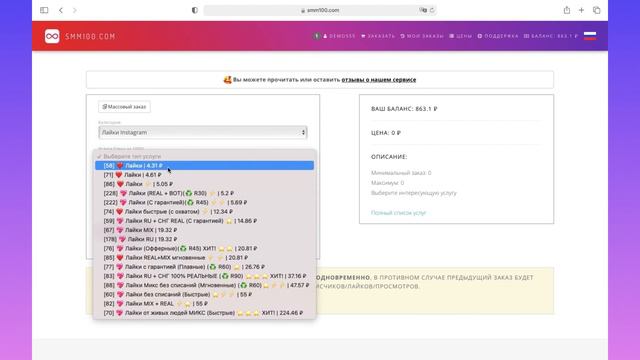Toggle the Safari sidebar button
Viewport: 640px width, 360px height.
44,10
